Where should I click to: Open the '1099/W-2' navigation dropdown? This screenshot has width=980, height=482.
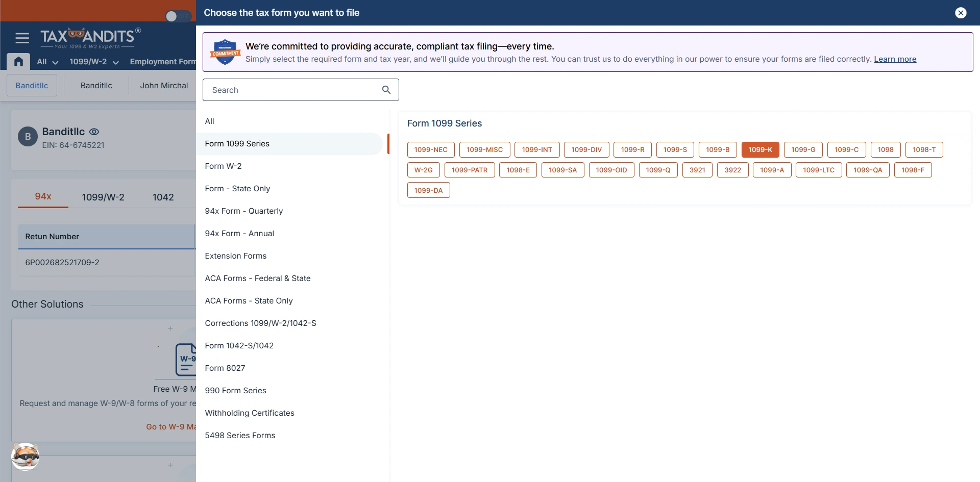(93, 61)
